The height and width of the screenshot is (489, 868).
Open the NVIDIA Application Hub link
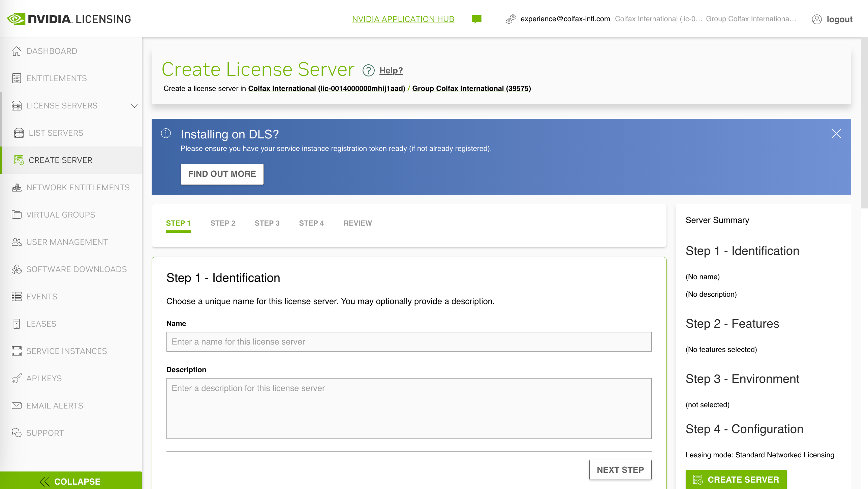[403, 19]
